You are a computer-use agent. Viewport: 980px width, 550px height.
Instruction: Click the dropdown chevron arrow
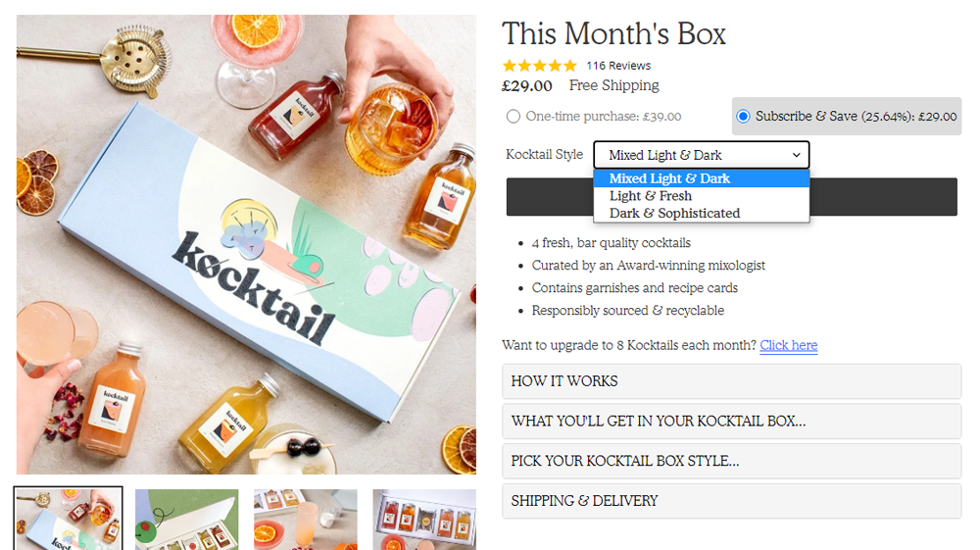click(796, 155)
